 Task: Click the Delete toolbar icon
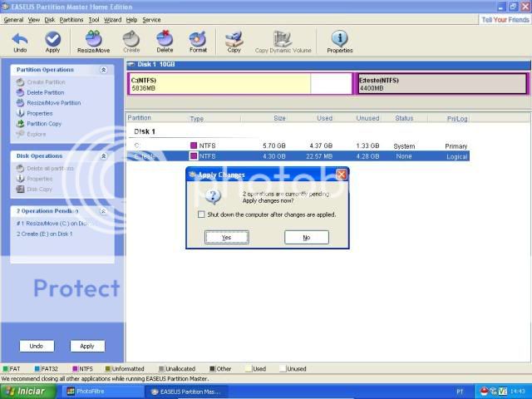coord(165,42)
